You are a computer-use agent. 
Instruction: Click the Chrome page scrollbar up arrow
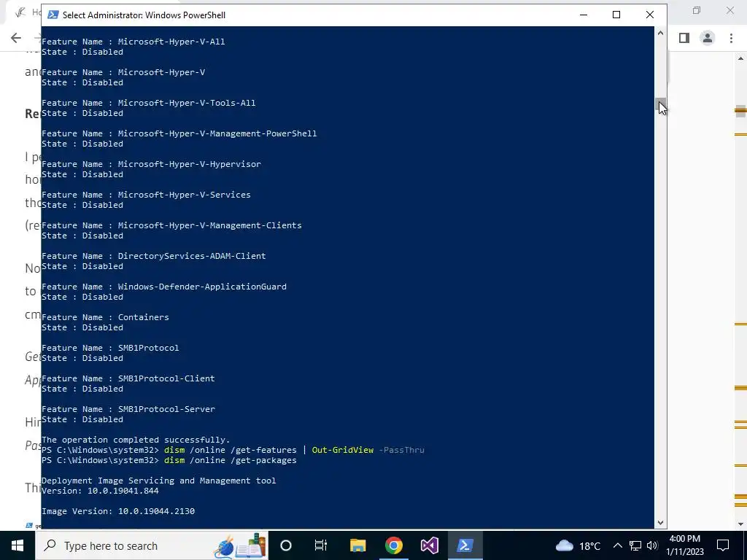(740, 58)
